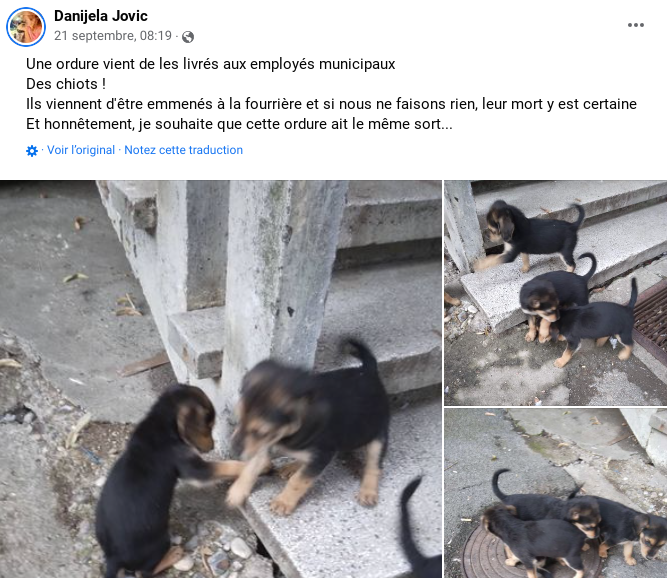Click the translation settings gear icon

[32, 151]
